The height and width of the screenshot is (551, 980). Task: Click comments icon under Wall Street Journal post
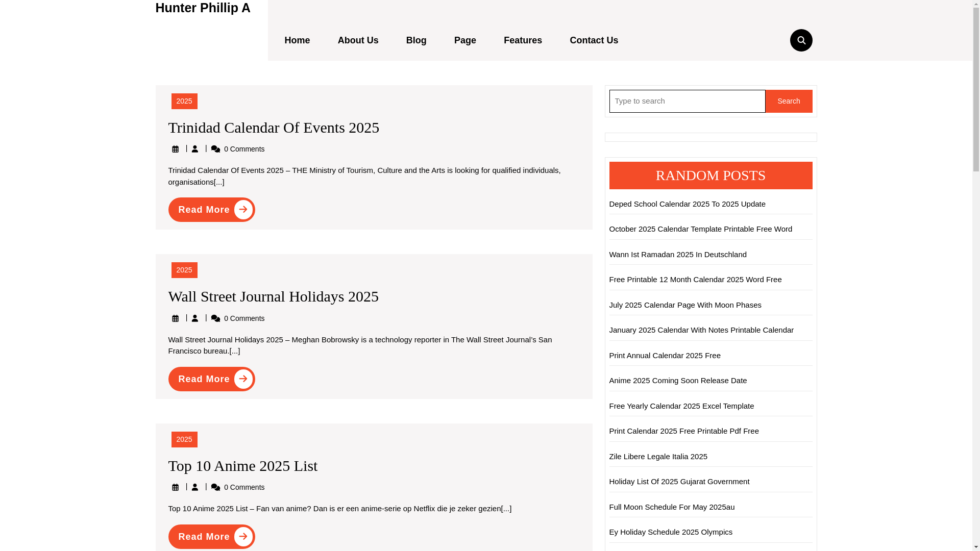pos(216,318)
